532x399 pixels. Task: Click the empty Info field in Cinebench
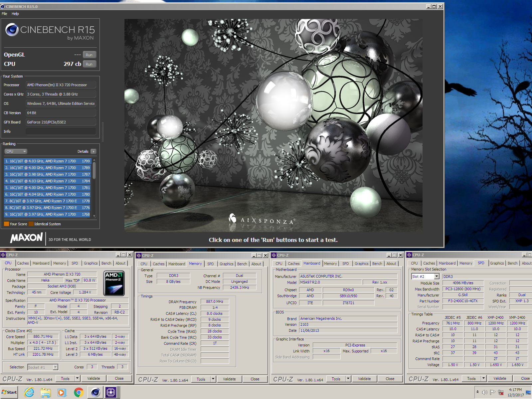(x=61, y=131)
